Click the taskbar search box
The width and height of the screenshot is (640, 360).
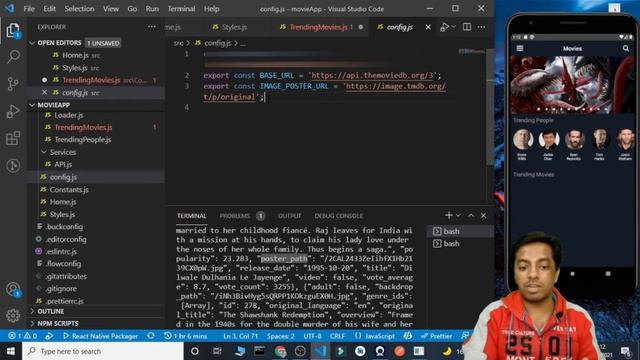click(x=103, y=351)
